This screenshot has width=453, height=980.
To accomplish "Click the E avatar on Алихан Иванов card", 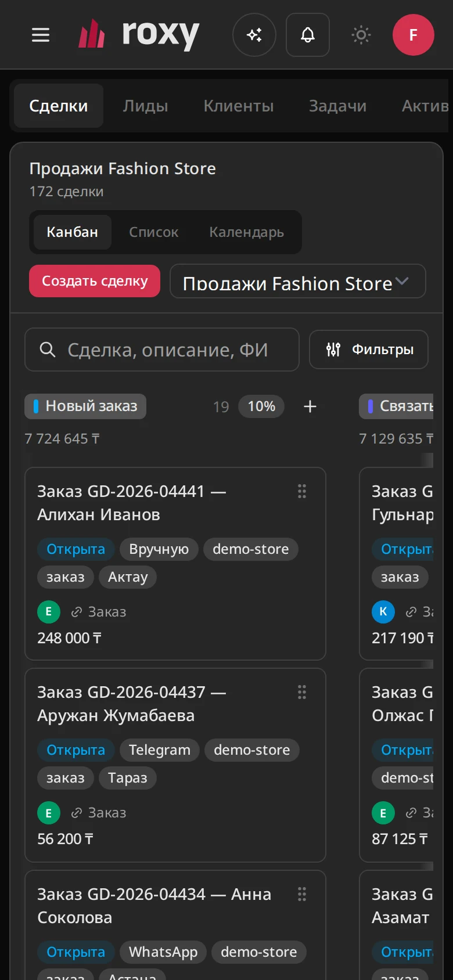I will (49, 612).
